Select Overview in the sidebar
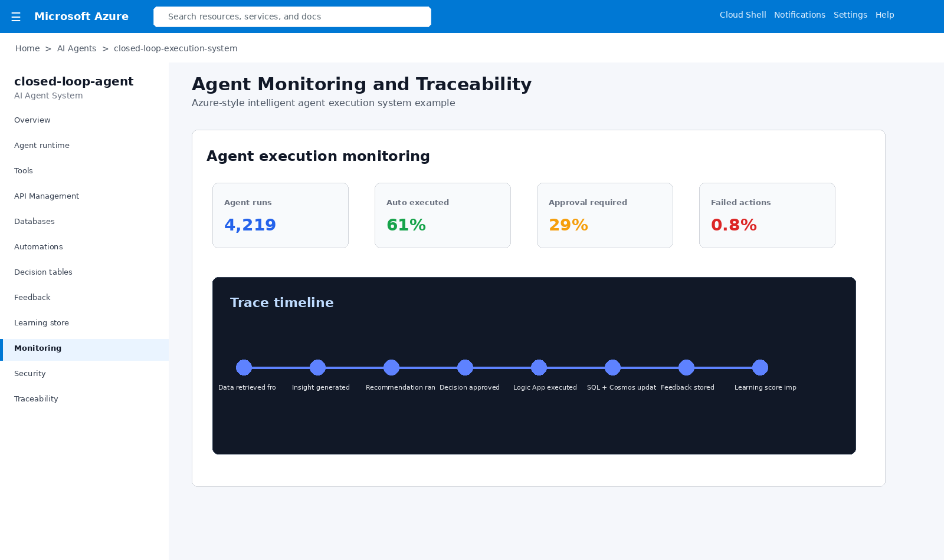Image resolution: width=944 pixels, height=560 pixels. click(x=84, y=120)
